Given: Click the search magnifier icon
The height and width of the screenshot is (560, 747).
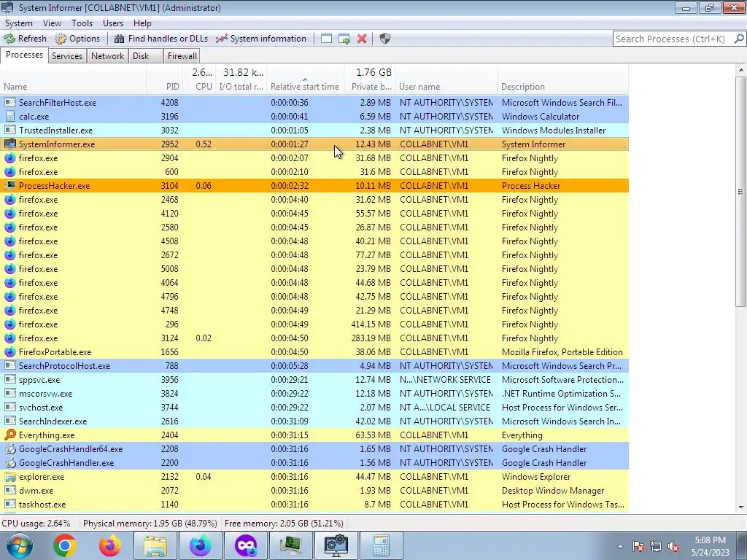Looking at the screenshot, I should click(x=738, y=39).
